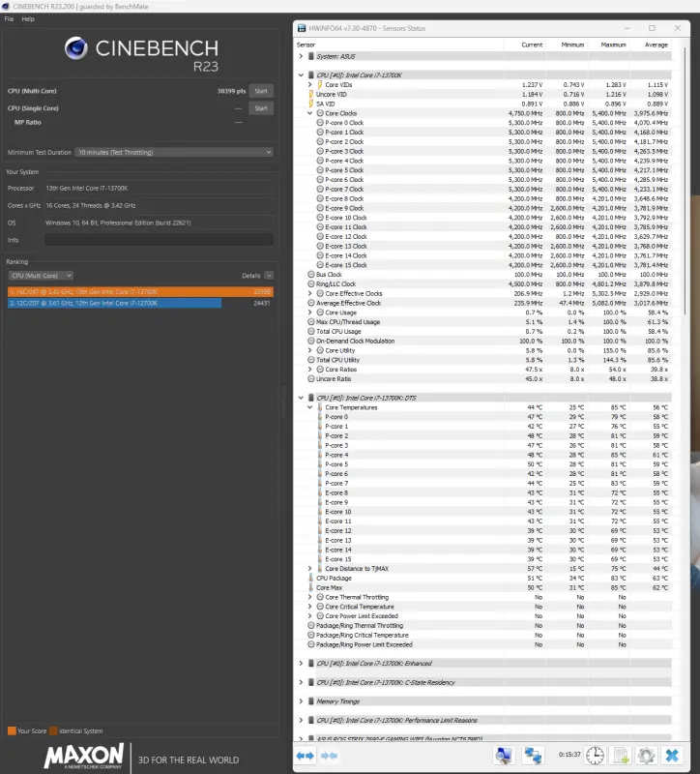The image size is (700, 774).
Task: Click the circle icon beside Total CPU Usage
Action: [x=310, y=331]
